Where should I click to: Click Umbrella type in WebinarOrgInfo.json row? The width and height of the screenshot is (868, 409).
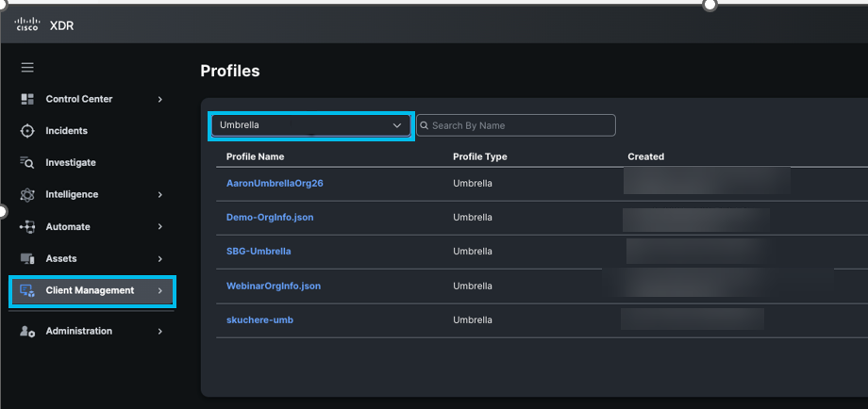coord(472,286)
